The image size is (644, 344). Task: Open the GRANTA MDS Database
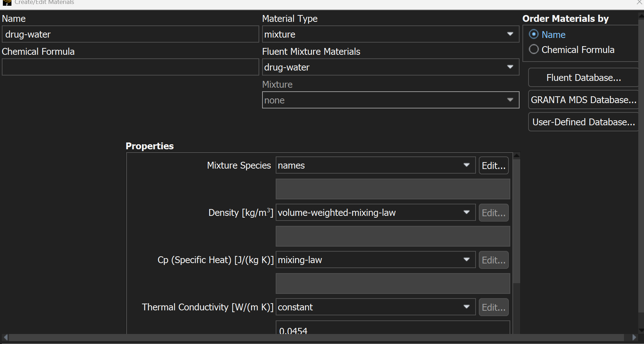(x=583, y=100)
